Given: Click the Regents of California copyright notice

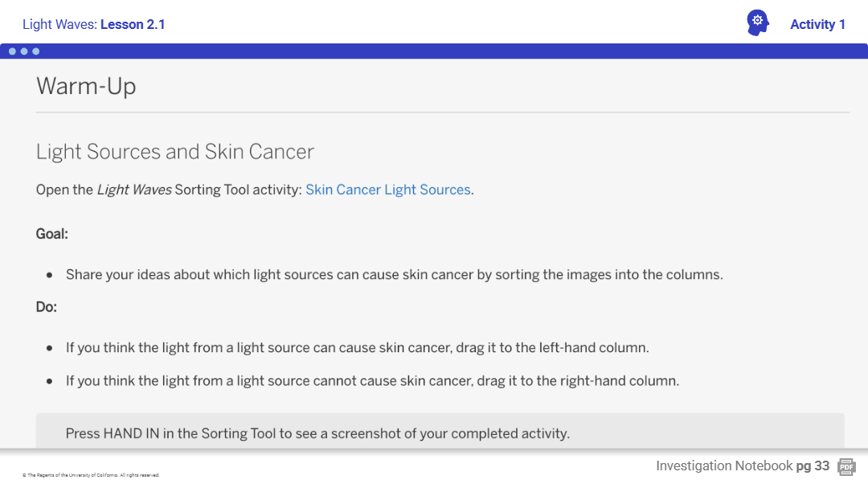Looking at the screenshot, I should pyautogui.click(x=91, y=475).
